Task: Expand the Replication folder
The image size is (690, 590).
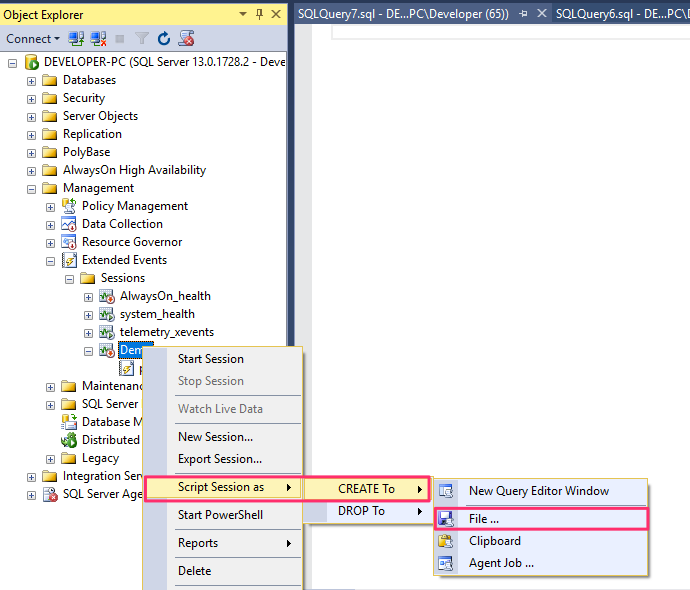Action: click(31, 136)
